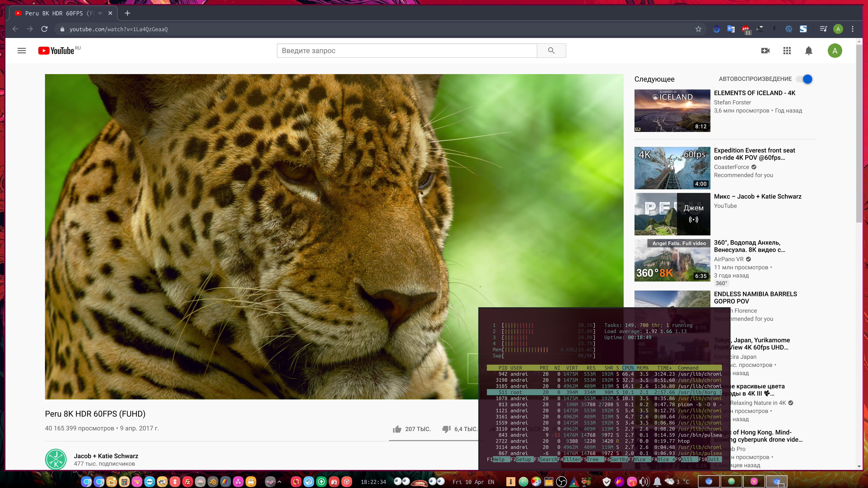Launch GIMP from the dock
Viewport: 868px width, 488px height.
[162, 482]
